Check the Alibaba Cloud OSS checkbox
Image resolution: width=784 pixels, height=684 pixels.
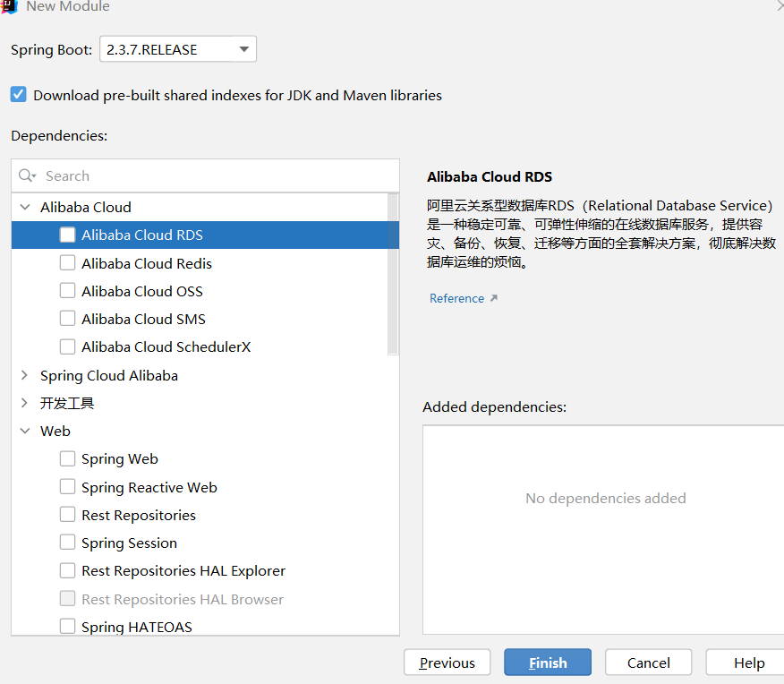(67, 291)
